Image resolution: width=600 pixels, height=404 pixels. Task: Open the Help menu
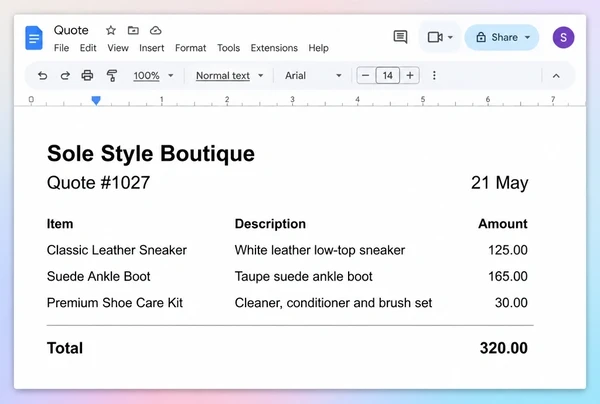click(x=318, y=48)
